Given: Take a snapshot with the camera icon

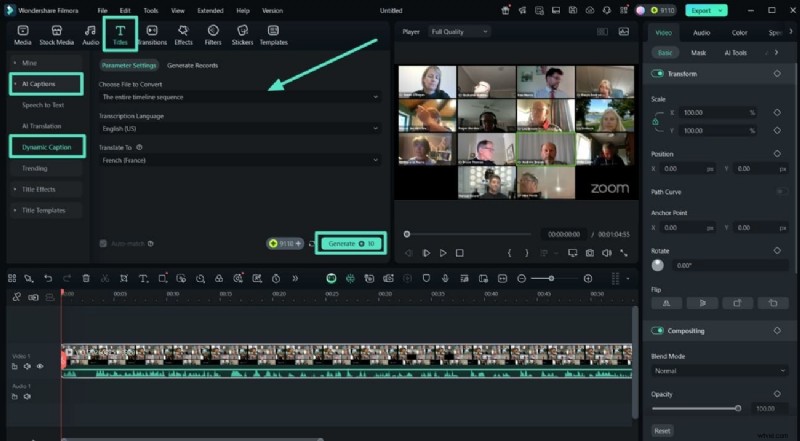Looking at the screenshot, I should (590, 253).
